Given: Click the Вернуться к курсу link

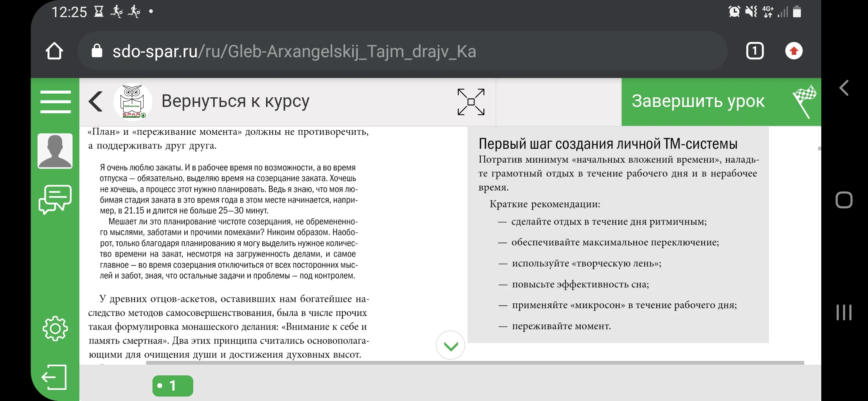Looking at the screenshot, I should (234, 101).
